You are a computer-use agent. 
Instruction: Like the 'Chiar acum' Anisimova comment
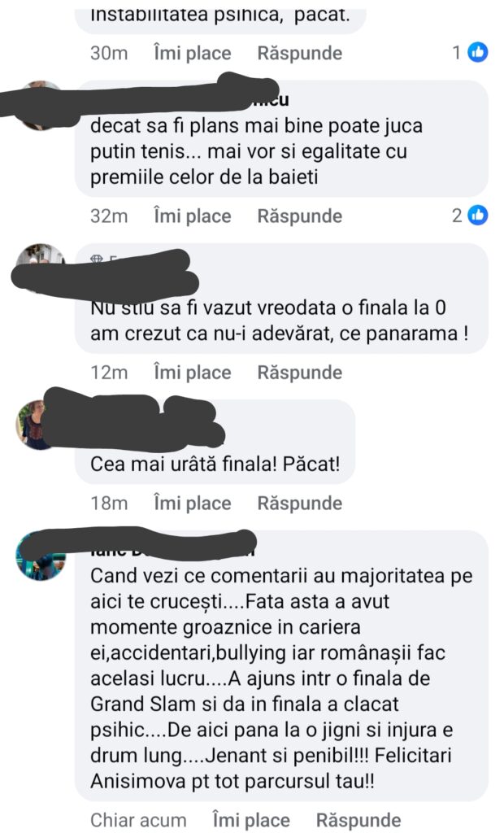tap(251, 820)
